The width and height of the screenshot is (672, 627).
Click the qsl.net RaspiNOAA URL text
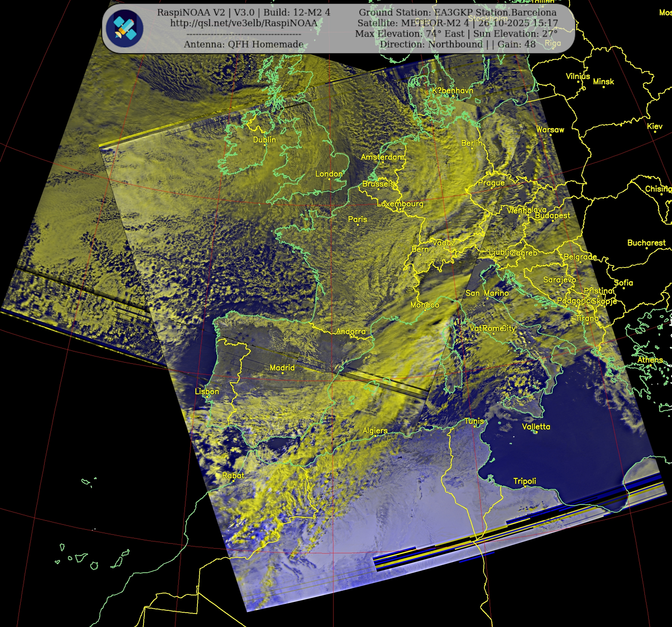pyautogui.click(x=244, y=23)
